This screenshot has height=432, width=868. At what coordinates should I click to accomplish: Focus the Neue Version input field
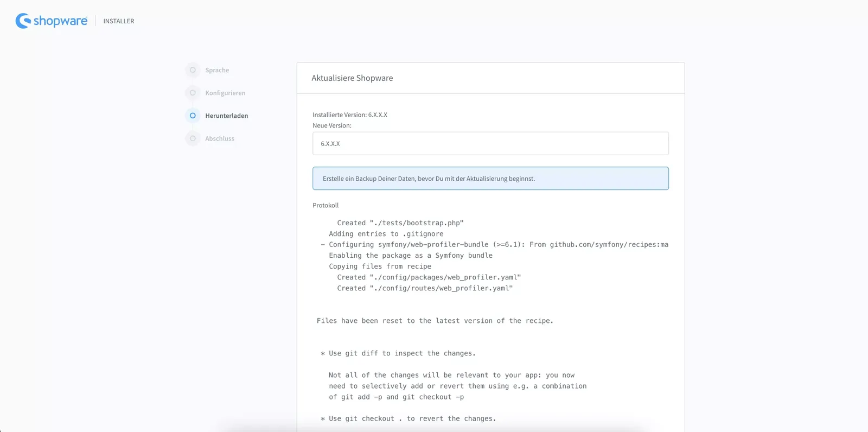point(490,144)
